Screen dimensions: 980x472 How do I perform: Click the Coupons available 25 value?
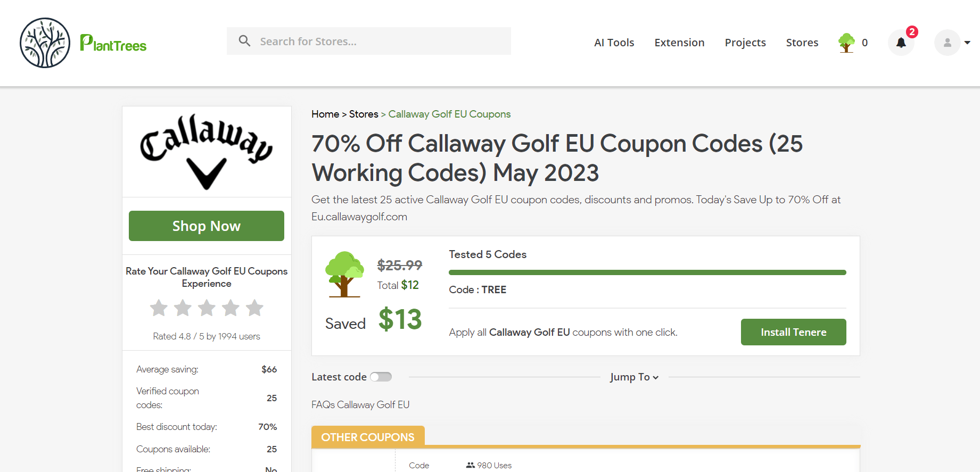[271, 449]
